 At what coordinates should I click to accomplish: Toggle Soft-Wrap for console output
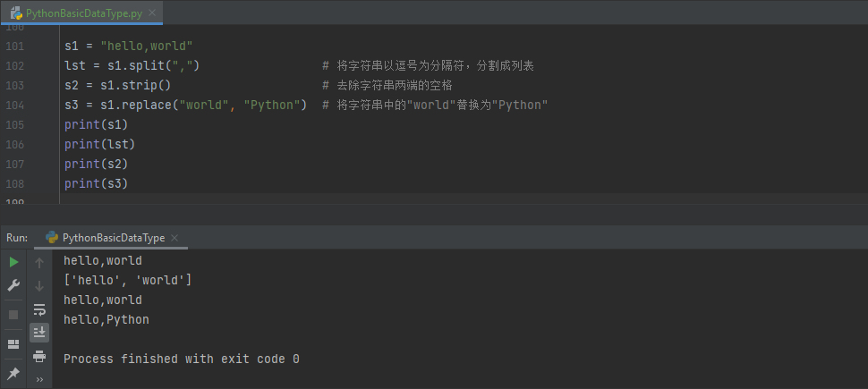39,309
